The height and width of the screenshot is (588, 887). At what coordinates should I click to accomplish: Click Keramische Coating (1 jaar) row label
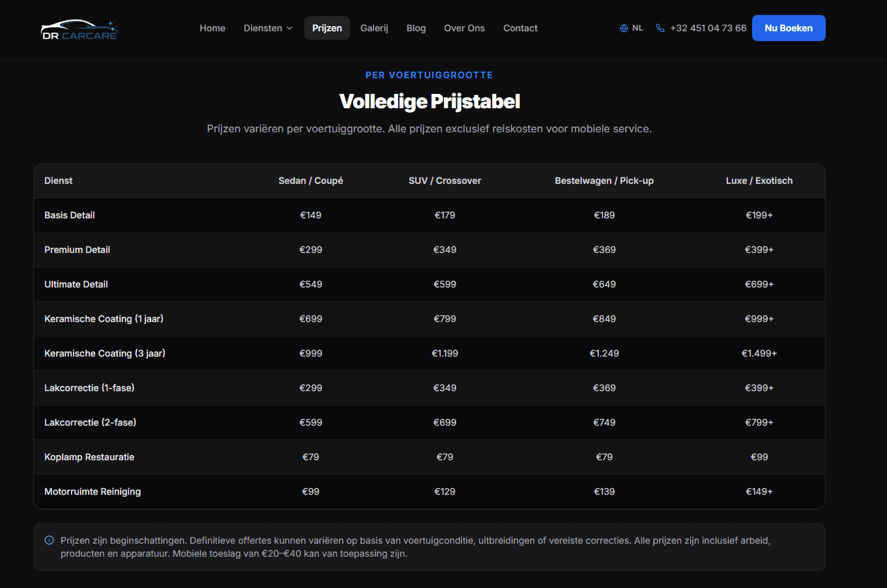coord(104,319)
